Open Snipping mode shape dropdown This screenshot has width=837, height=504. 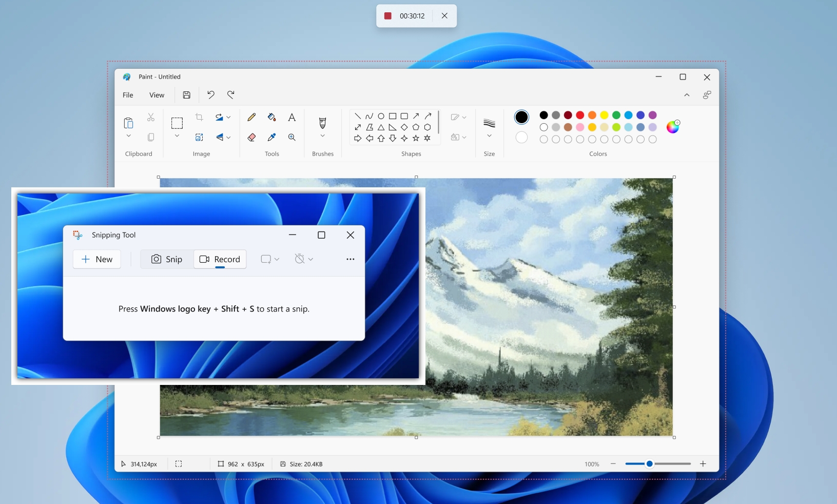[x=270, y=259]
